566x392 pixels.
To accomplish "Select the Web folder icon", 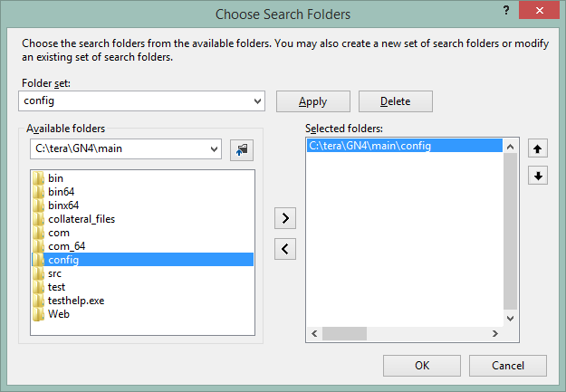I will pyautogui.click(x=38, y=314).
